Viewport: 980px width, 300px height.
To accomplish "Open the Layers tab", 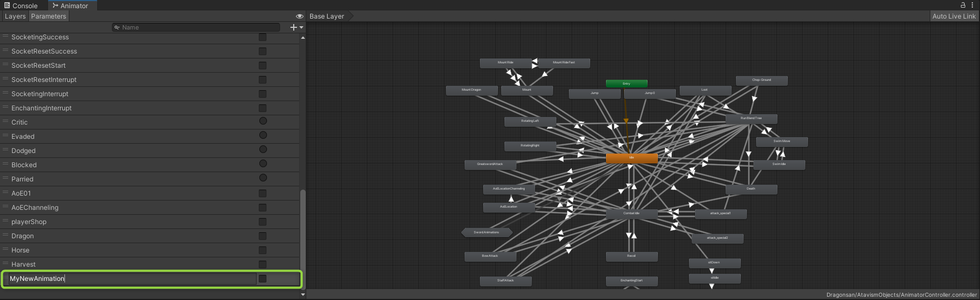I will coord(15,16).
